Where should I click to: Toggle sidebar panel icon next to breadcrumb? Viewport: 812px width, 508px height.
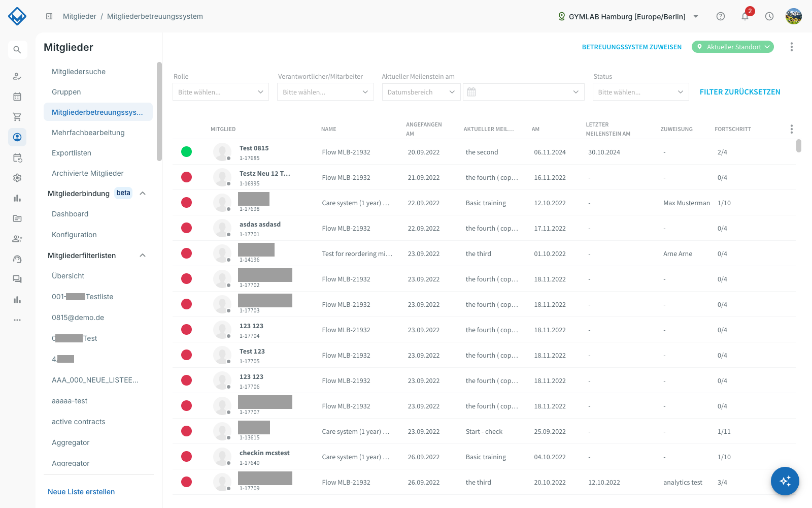click(49, 16)
